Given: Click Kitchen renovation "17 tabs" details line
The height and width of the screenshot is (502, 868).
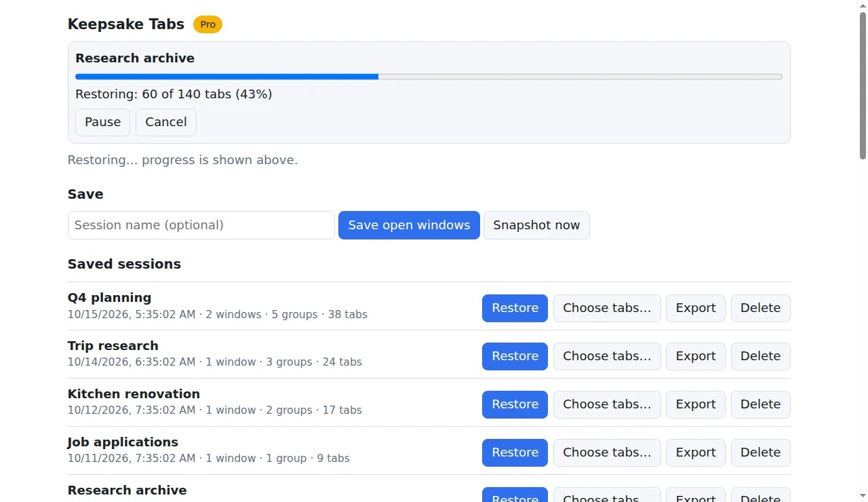Looking at the screenshot, I should (215, 410).
